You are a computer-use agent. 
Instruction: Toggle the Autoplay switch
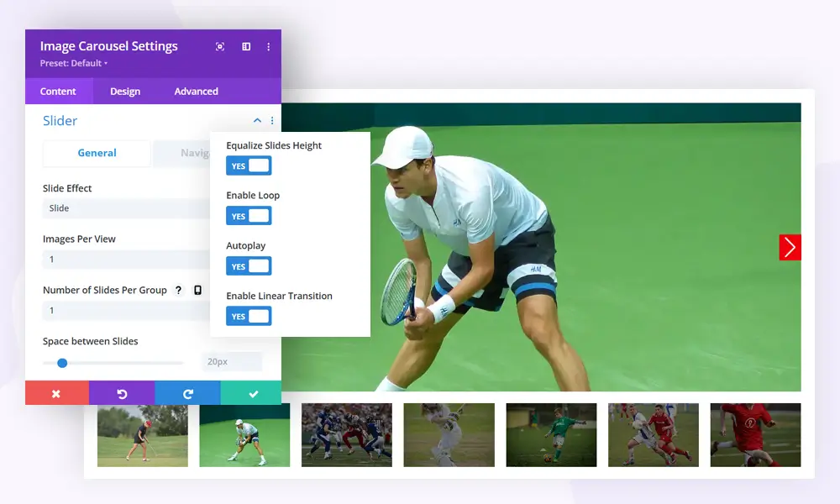(249, 266)
